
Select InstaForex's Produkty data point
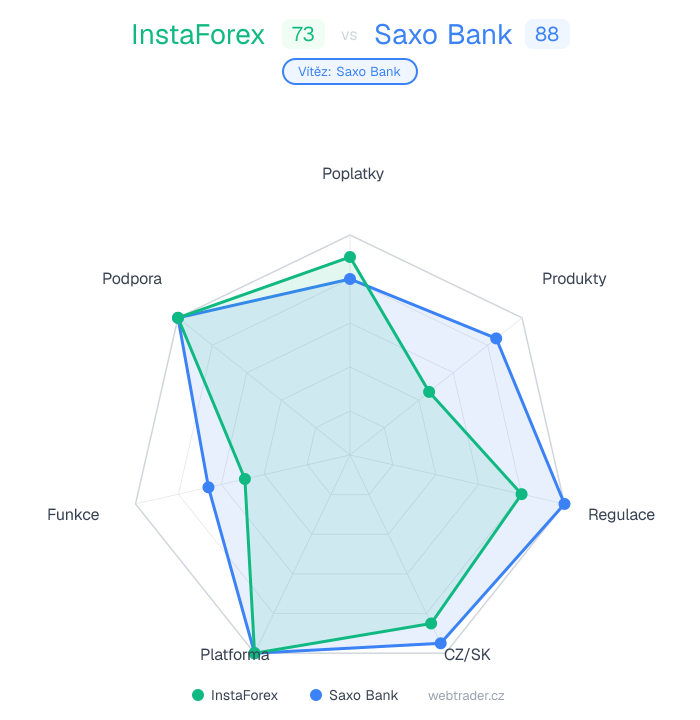pos(428,392)
